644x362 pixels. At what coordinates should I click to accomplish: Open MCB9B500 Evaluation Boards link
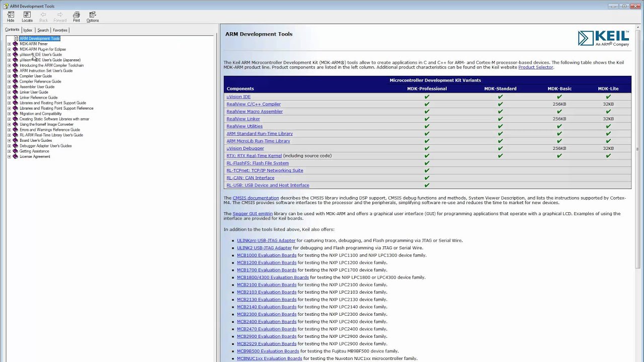tap(268, 351)
